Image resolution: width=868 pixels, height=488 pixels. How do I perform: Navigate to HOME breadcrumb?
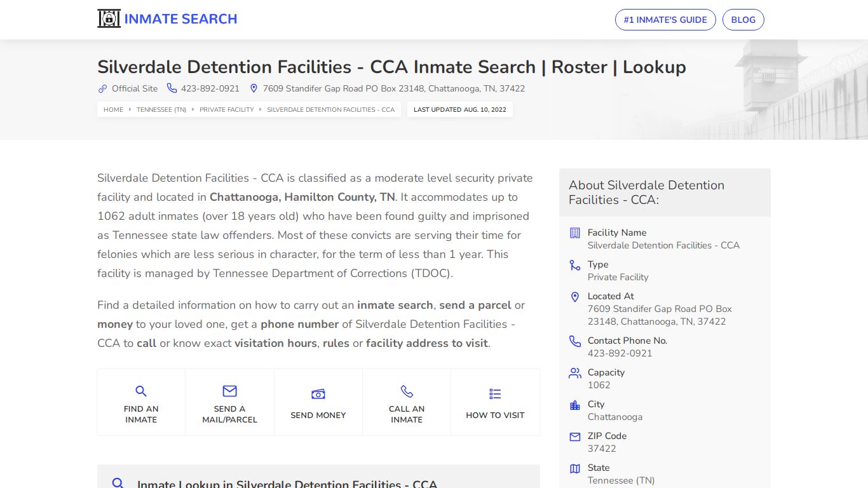click(x=113, y=109)
